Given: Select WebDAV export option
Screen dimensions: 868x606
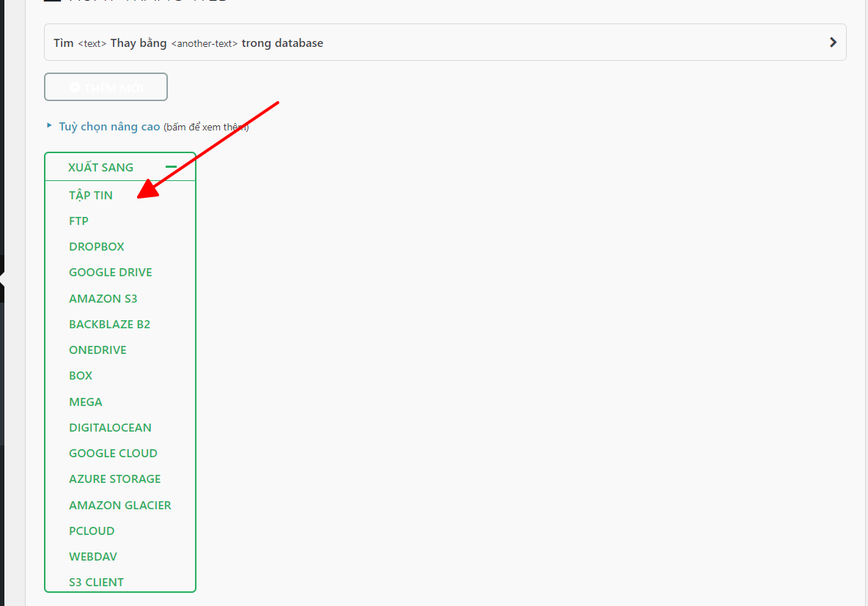Looking at the screenshot, I should 93,557.
